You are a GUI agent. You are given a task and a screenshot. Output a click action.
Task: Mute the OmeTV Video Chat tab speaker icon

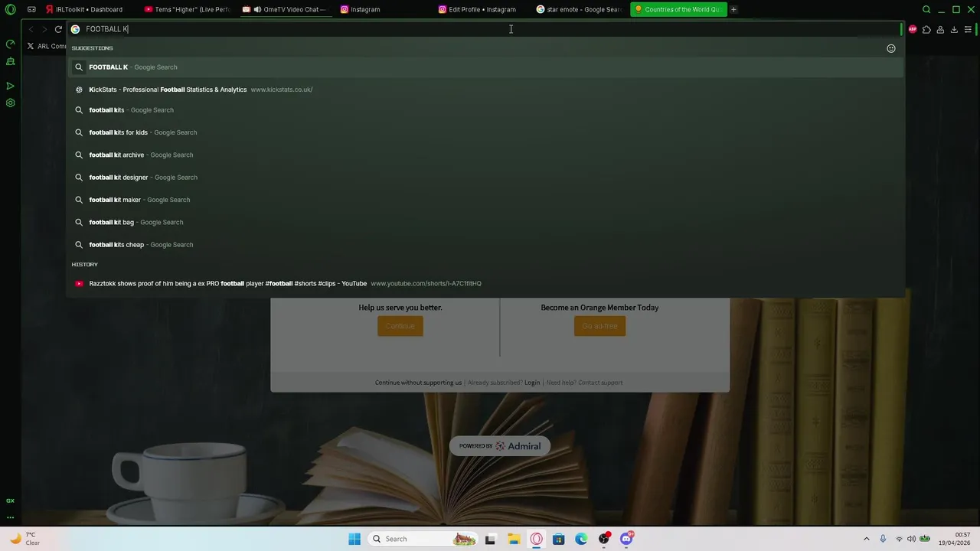point(257,9)
